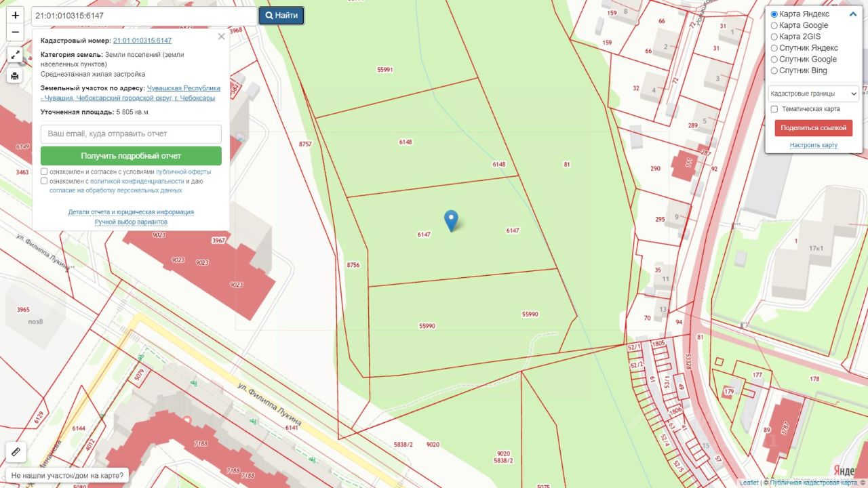
Task: Click the Найти search button
Action: point(281,16)
